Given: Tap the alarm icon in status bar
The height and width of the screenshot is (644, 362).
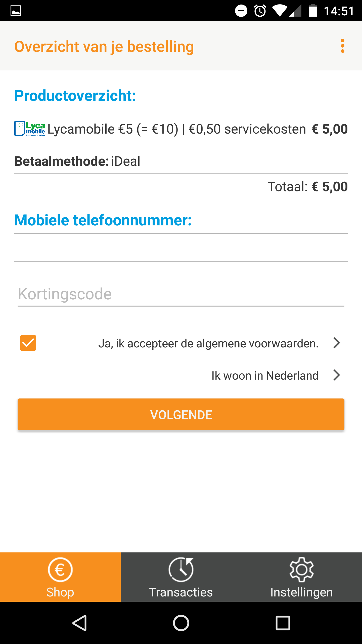Looking at the screenshot, I should [x=260, y=11].
